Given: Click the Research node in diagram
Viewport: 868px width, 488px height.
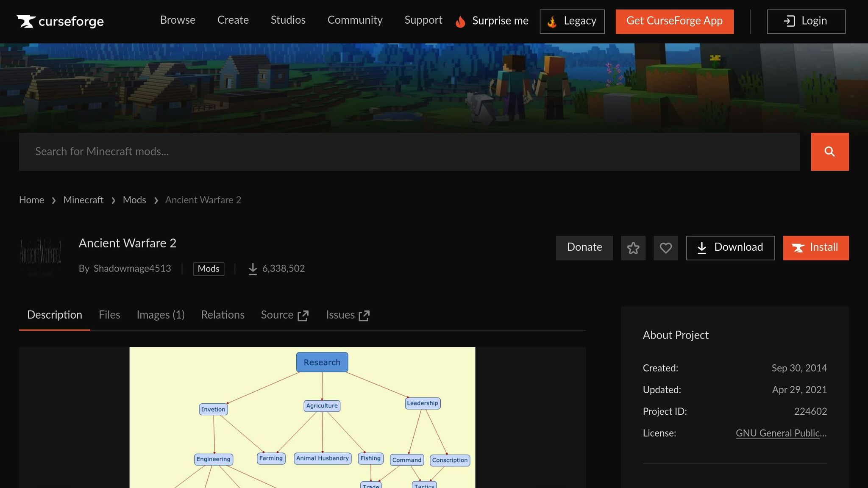Looking at the screenshot, I should click(x=322, y=362).
